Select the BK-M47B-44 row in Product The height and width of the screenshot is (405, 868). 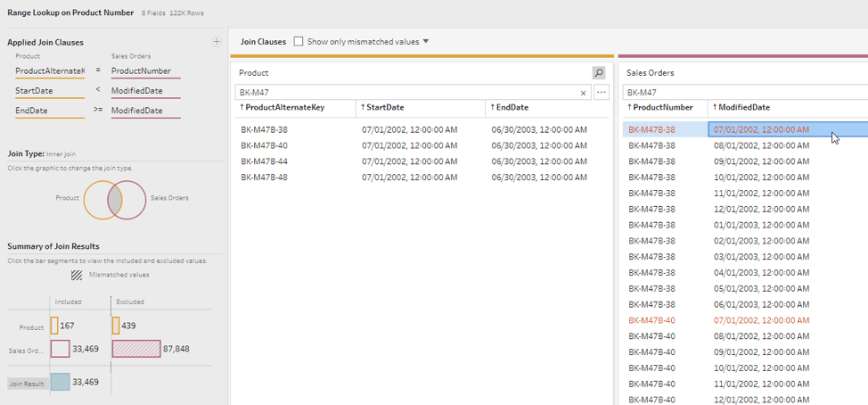266,161
